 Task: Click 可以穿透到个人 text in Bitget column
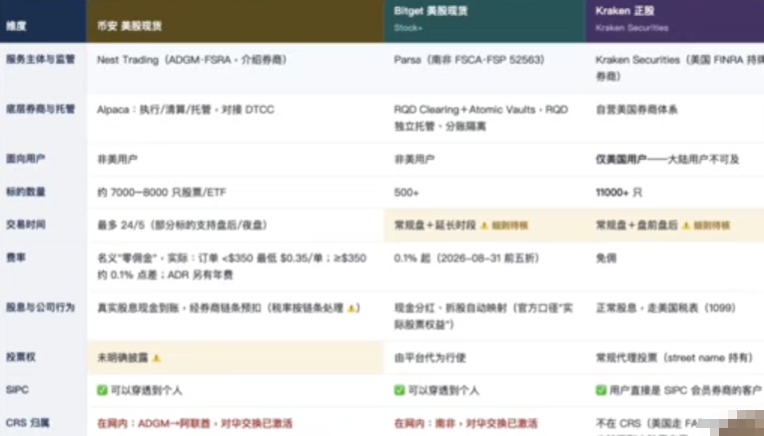tap(443, 391)
